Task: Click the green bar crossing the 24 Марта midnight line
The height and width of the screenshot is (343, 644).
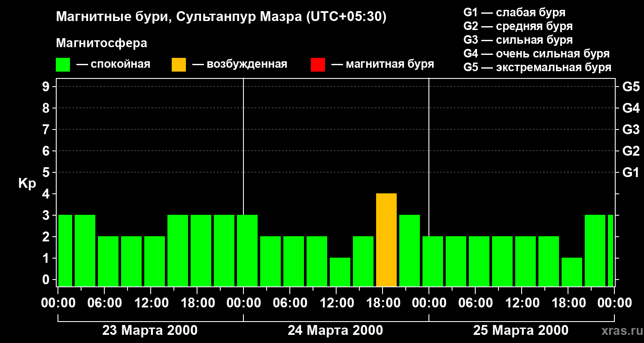Action: tap(247, 251)
